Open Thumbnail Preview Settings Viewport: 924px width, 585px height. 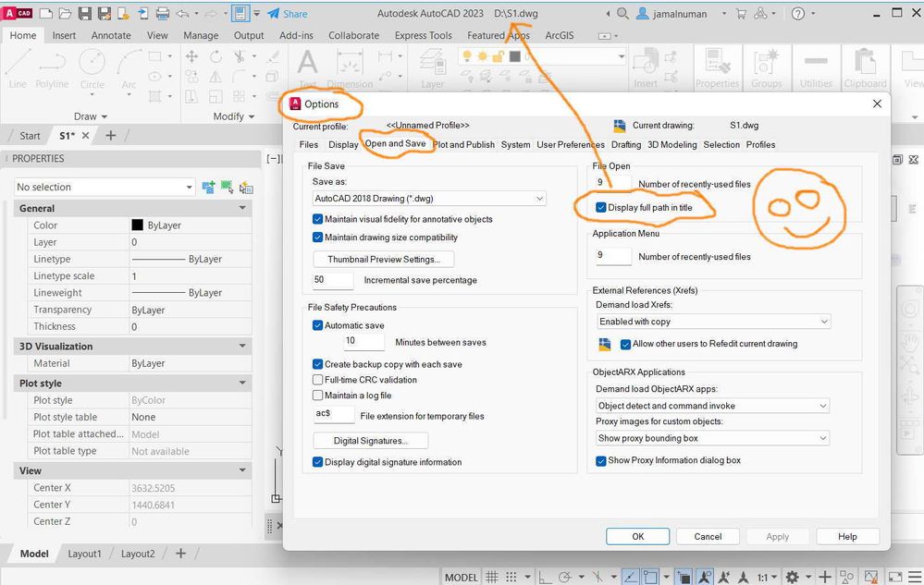[x=384, y=260]
